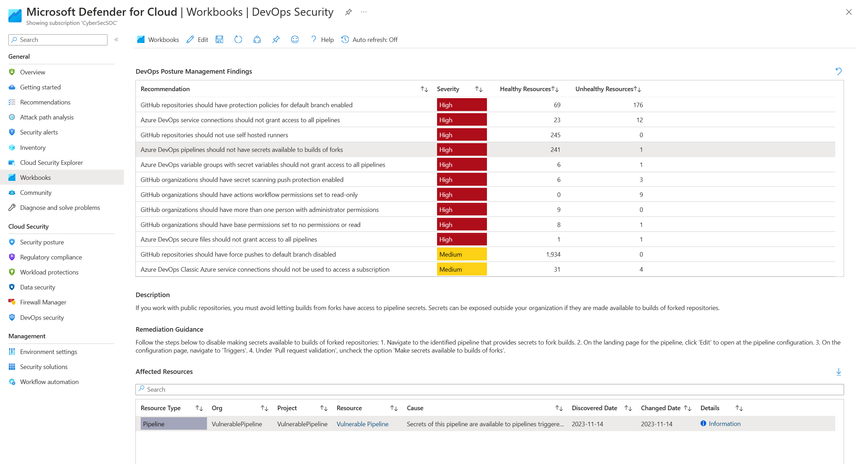Open Regulatory compliance

click(50, 257)
